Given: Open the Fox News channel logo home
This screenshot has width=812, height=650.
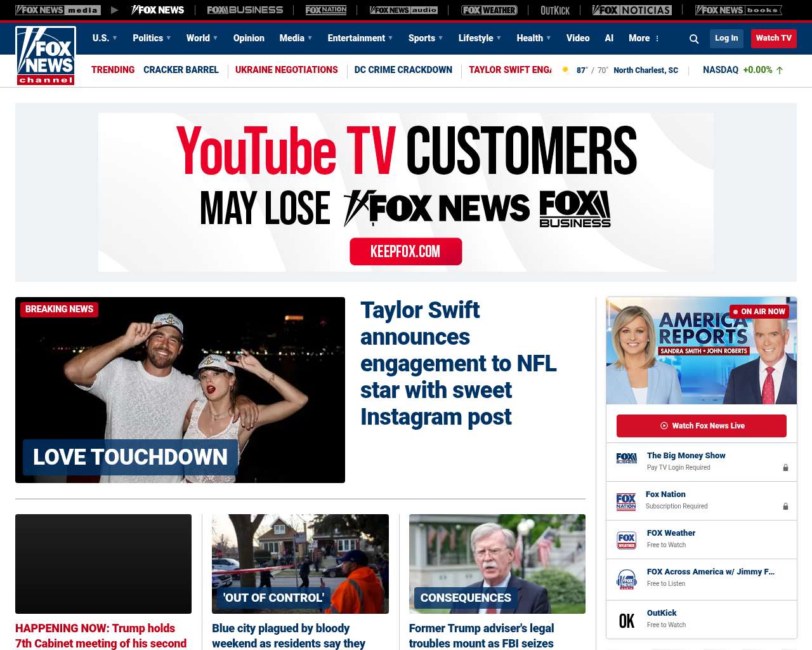Looking at the screenshot, I should tap(46, 56).
